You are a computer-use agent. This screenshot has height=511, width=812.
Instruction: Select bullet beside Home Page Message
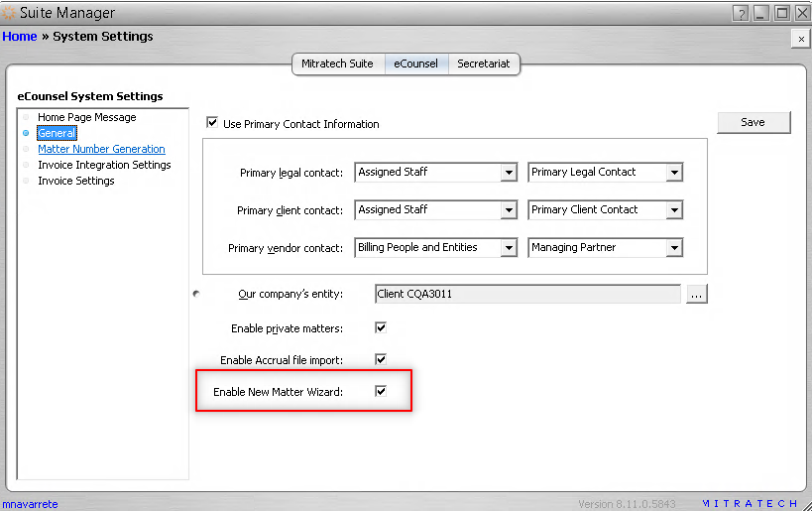26,117
